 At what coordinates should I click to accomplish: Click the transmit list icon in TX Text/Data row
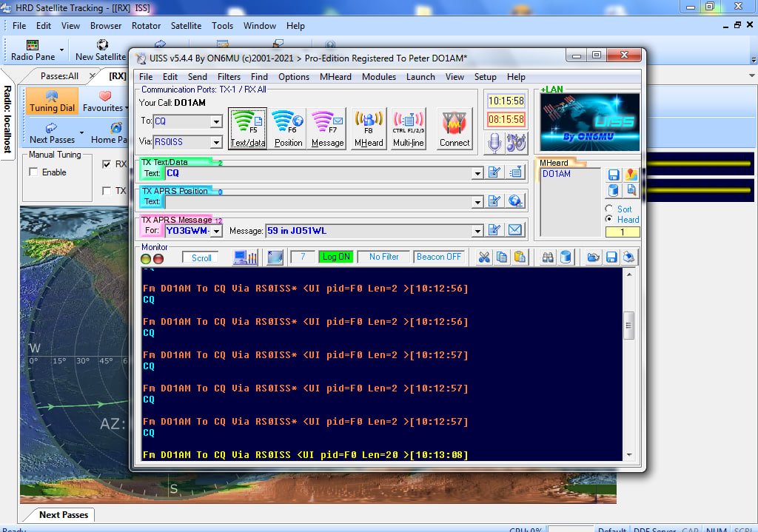(515, 172)
